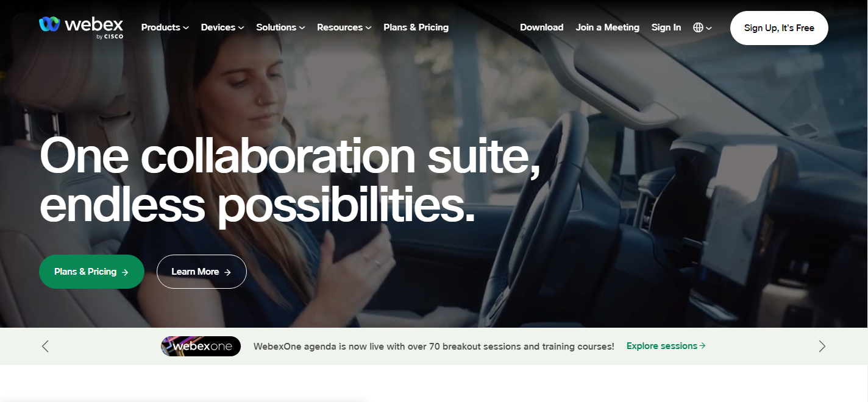Open Plans & Pricing in navigation bar
Screen dimensions: 868x402
[416, 27]
